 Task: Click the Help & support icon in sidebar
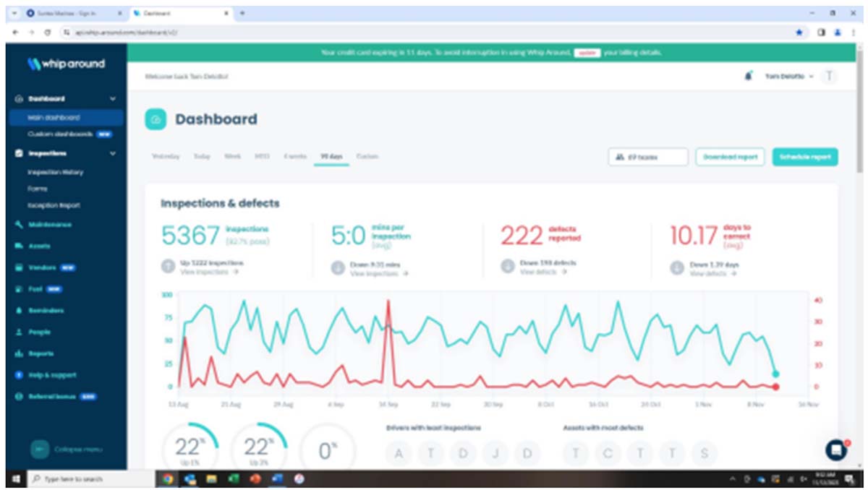[19, 375]
